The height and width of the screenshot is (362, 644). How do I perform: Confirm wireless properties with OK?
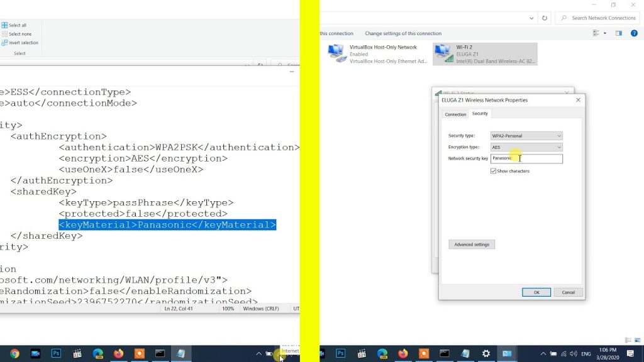coord(536,292)
